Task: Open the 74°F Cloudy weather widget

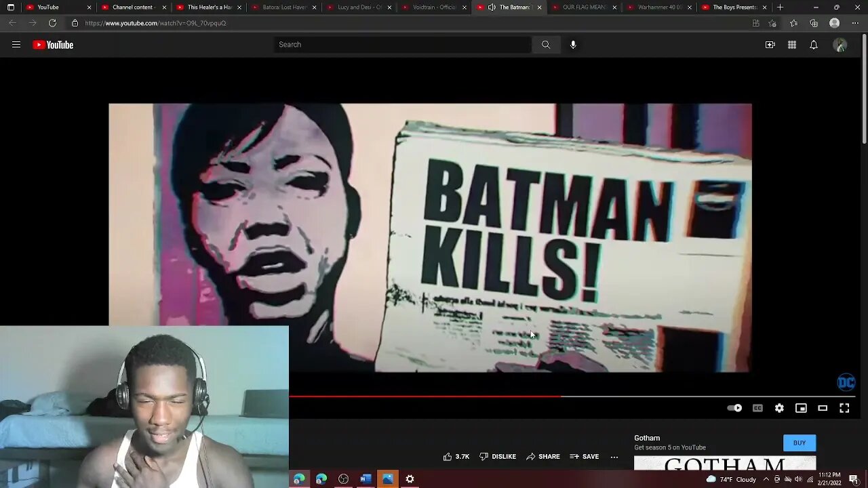Action: click(x=731, y=479)
